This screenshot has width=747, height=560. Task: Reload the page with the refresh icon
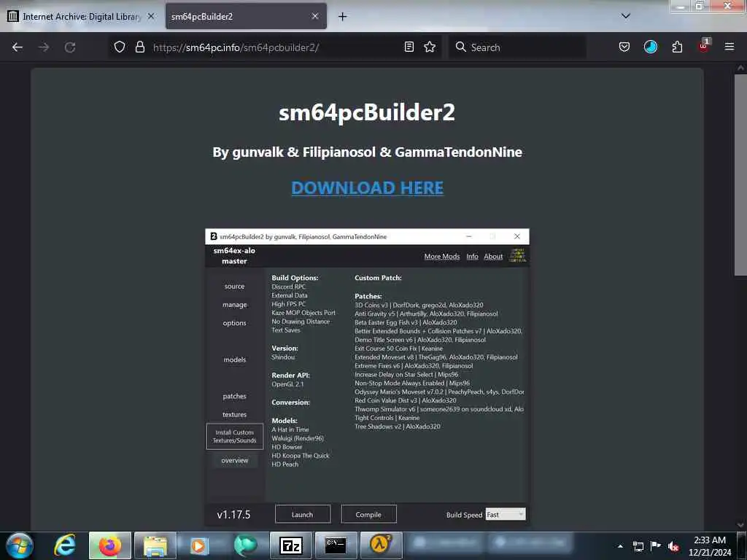click(x=70, y=47)
